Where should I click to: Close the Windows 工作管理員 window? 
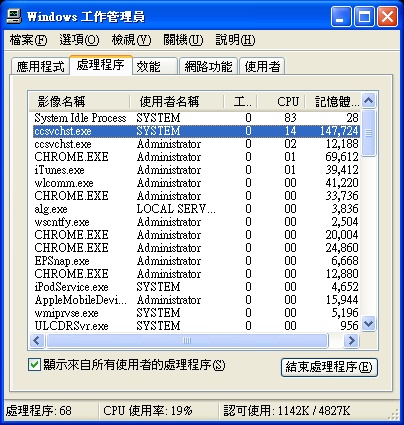(x=387, y=17)
